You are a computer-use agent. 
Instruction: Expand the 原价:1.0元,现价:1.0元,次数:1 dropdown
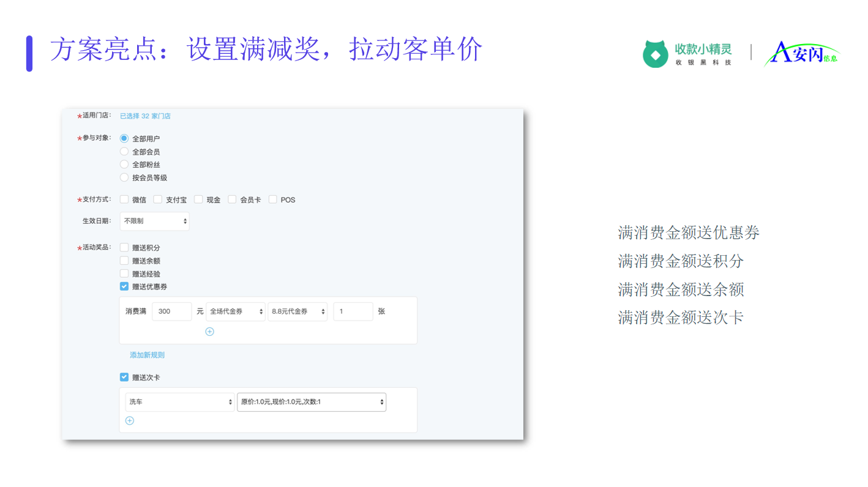pos(312,402)
